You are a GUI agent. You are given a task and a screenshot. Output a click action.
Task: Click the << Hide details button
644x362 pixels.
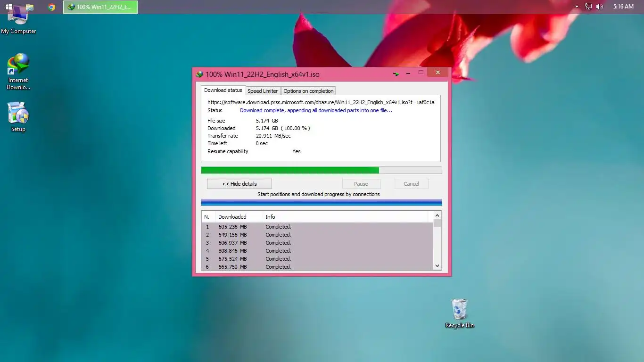click(239, 184)
